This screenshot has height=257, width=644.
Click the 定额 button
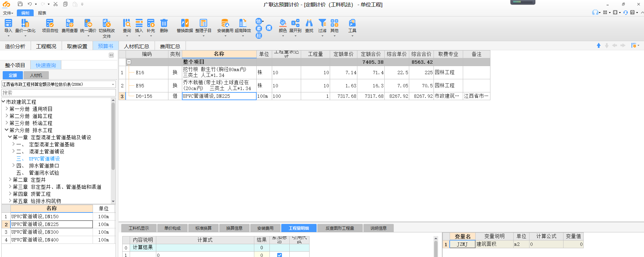coord(13,75)
